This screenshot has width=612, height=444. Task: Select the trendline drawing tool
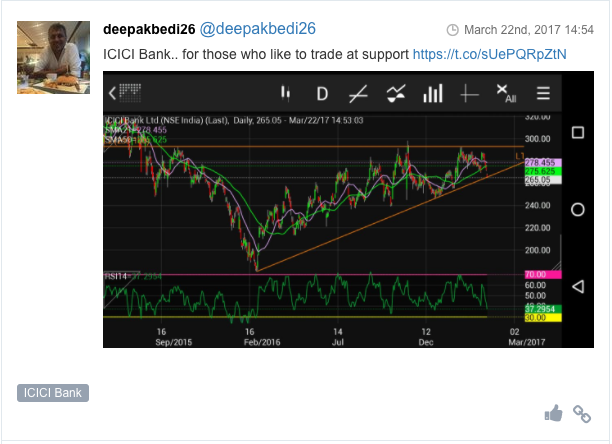pyautogui.click(x=358, y=94)
